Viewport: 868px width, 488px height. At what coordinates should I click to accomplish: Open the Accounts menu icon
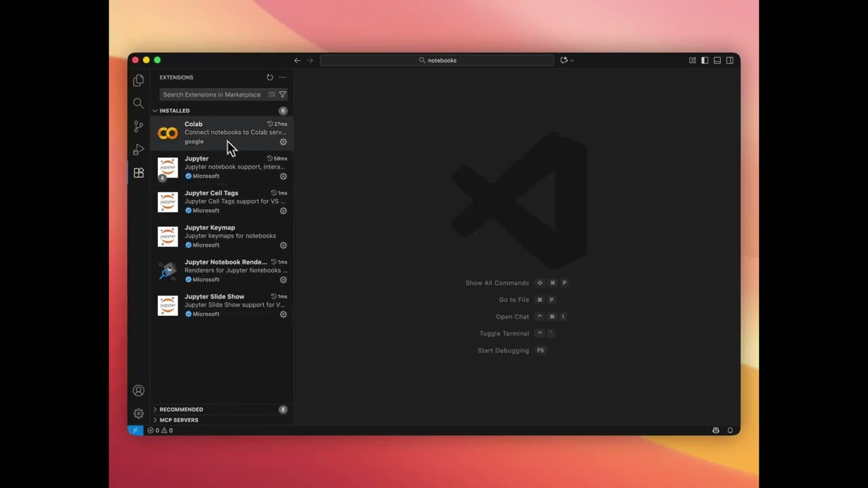(x=138, y=390)
